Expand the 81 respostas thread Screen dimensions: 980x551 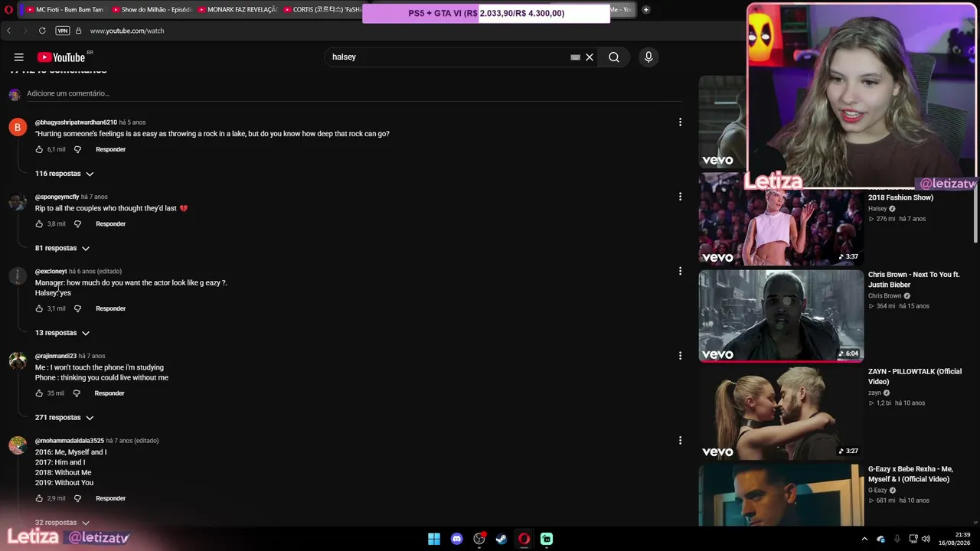tap(63, 248)
